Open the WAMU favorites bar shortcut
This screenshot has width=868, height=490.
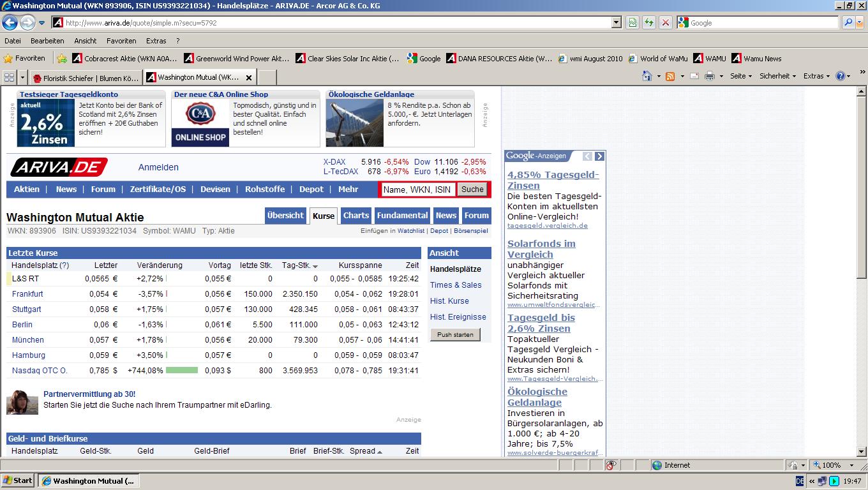tap(710, 58)
